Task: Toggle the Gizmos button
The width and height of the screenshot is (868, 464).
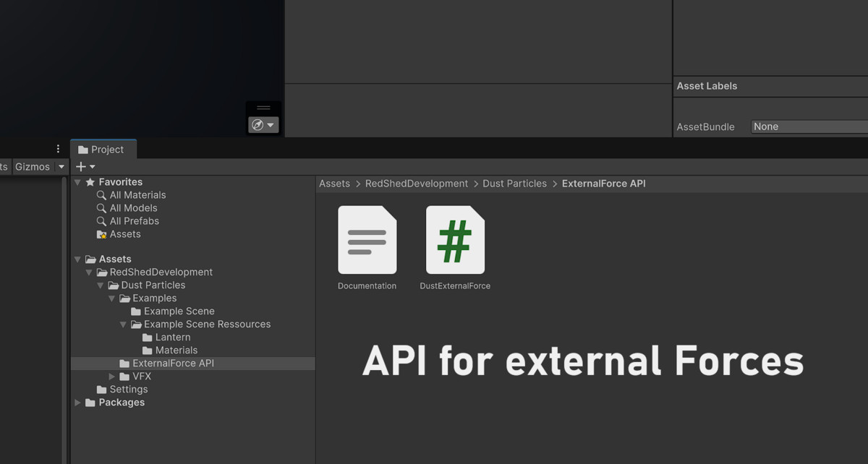Action: (33, 167)
